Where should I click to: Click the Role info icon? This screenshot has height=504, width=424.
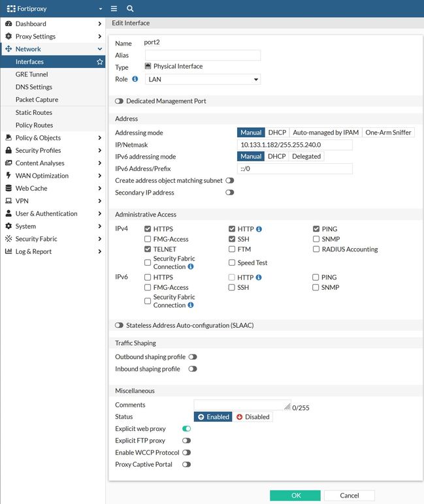coord(135,79)
